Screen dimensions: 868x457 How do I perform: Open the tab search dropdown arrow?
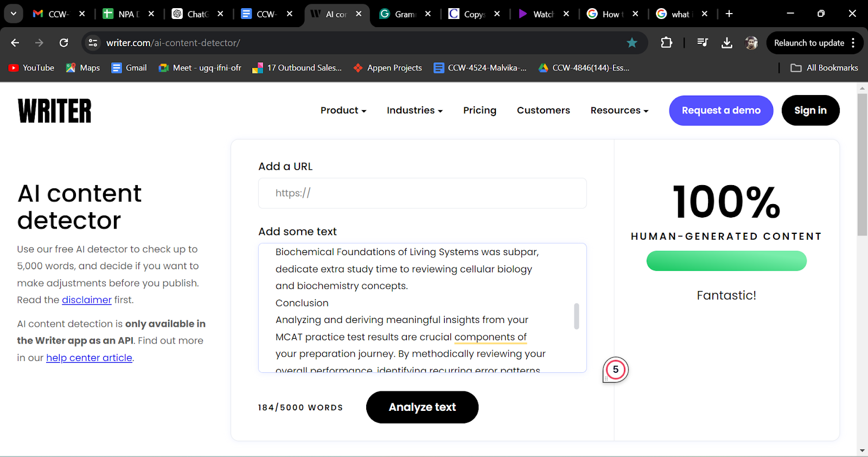pyautogui.click(x=13, y=14)
